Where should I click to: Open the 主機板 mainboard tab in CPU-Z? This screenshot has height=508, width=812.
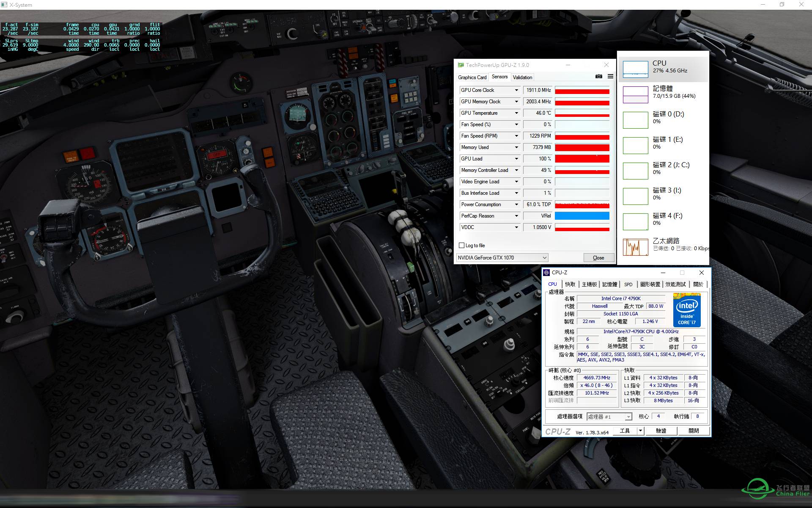(589, 284)
